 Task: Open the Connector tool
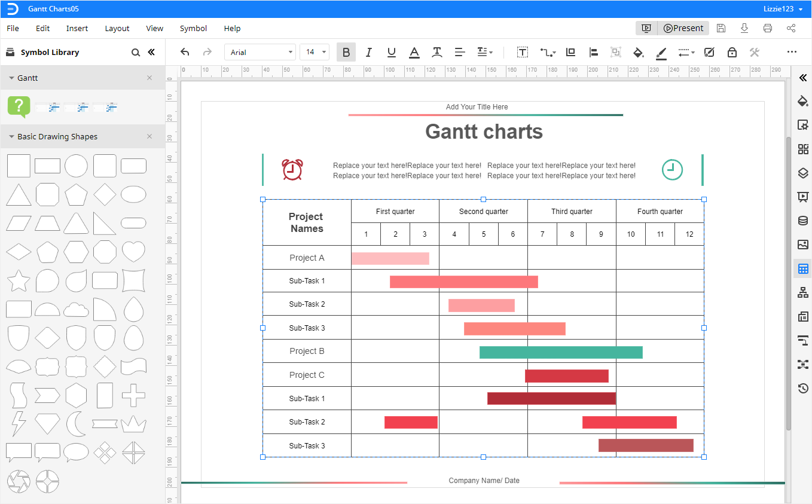(x=546, y=53)
